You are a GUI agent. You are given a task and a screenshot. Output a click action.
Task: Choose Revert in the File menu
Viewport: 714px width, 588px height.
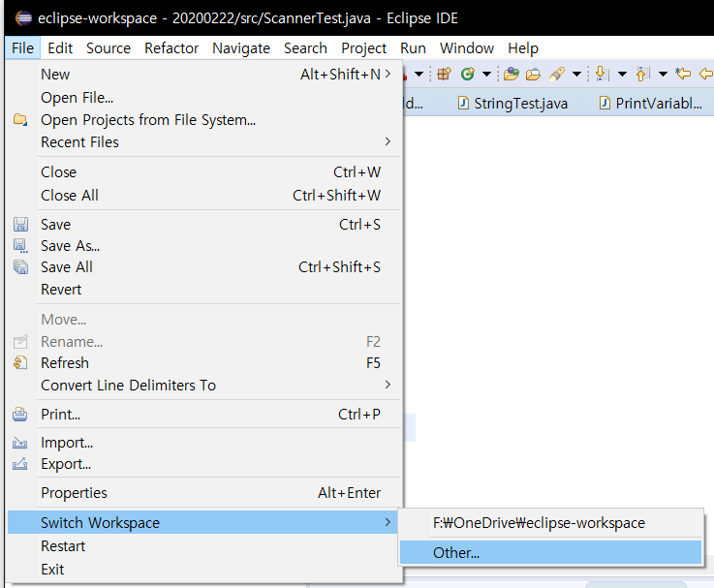click(x=204, y=290)
